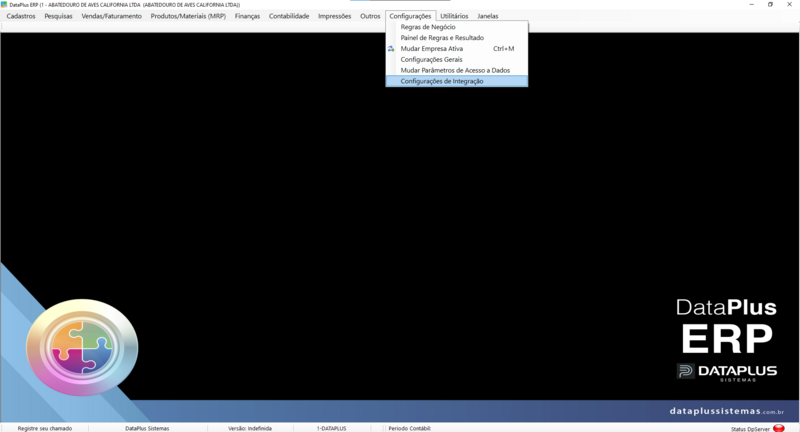The height and width of the screenshot is (432, 800).
Task: Open the Produtos/Materiais (MRP) menu
Action: (x=188, y=16)
